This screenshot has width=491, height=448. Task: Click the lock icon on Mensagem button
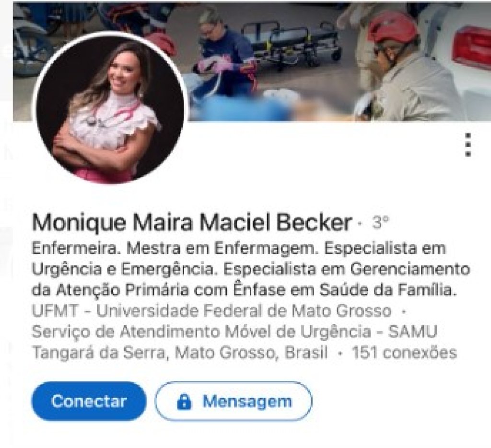(x=184, y=402)
